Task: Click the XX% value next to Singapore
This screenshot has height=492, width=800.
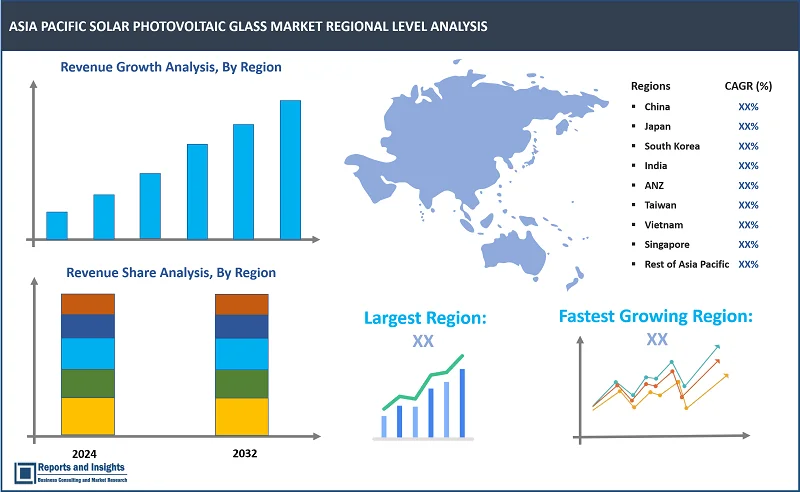Action: [748, 245]
